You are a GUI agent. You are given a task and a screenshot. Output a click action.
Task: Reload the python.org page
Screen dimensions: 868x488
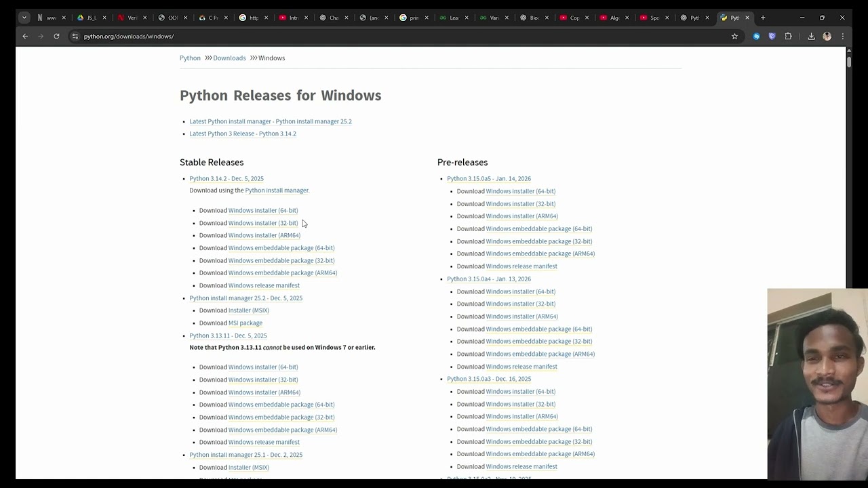(56, 36)
